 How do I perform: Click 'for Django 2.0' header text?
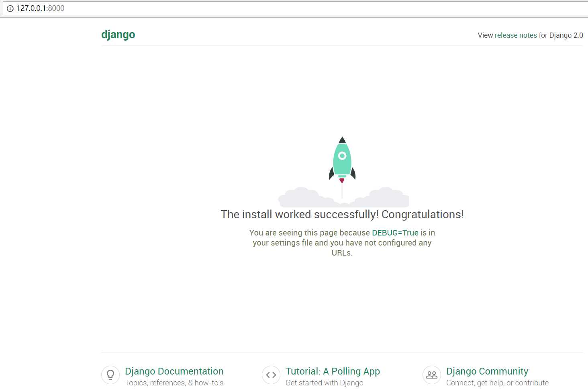[x=561, y=35]
